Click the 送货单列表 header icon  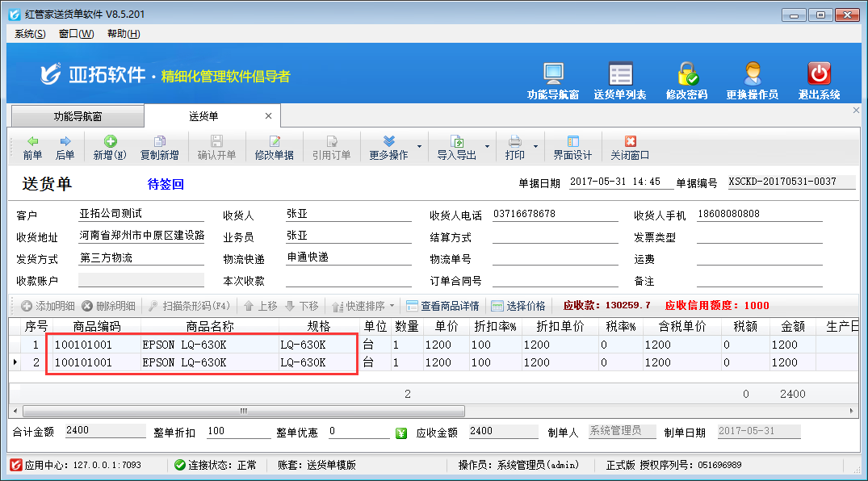[x=620, y=74]
